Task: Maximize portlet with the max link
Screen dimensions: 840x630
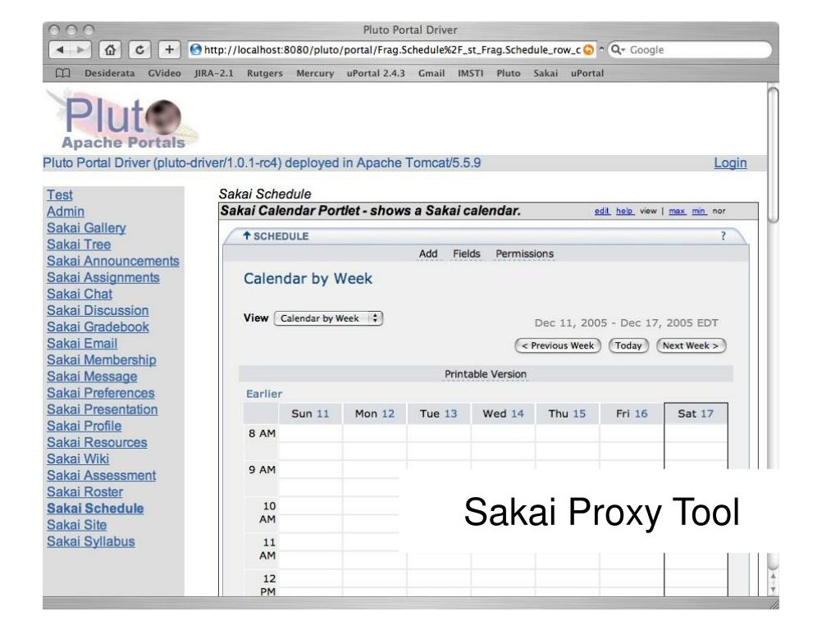Action: point(677,211)
